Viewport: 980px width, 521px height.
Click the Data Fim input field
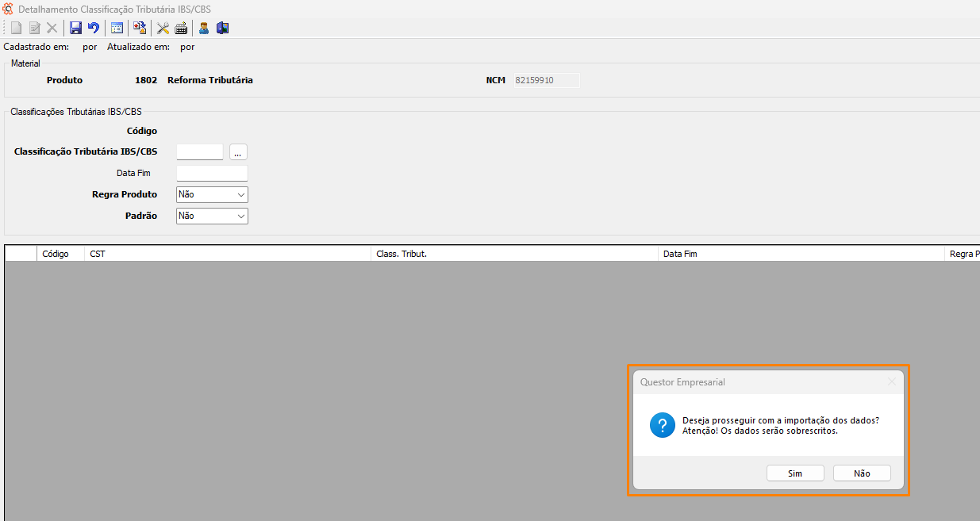(x=212, y=173)
